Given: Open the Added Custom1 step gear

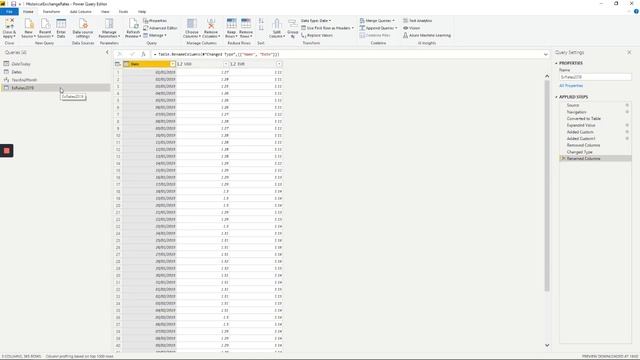Looking at the screenshot, I should pyautogui.click(x=627, y=138).
